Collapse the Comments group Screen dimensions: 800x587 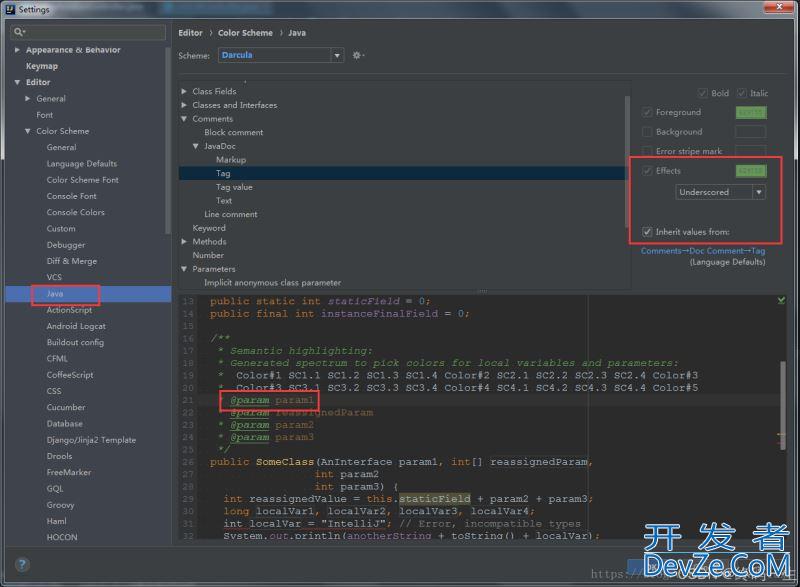pyautogui.click(x=184, y=119)
